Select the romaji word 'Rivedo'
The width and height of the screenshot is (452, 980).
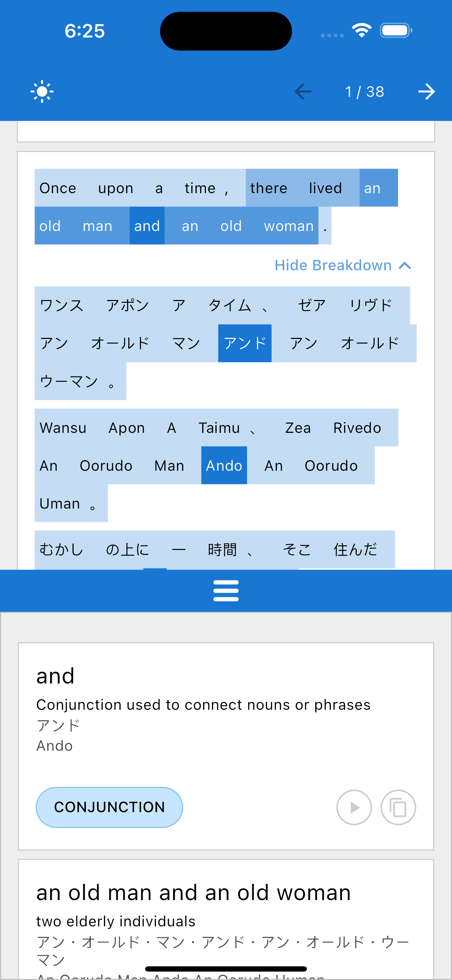(357, 428)
